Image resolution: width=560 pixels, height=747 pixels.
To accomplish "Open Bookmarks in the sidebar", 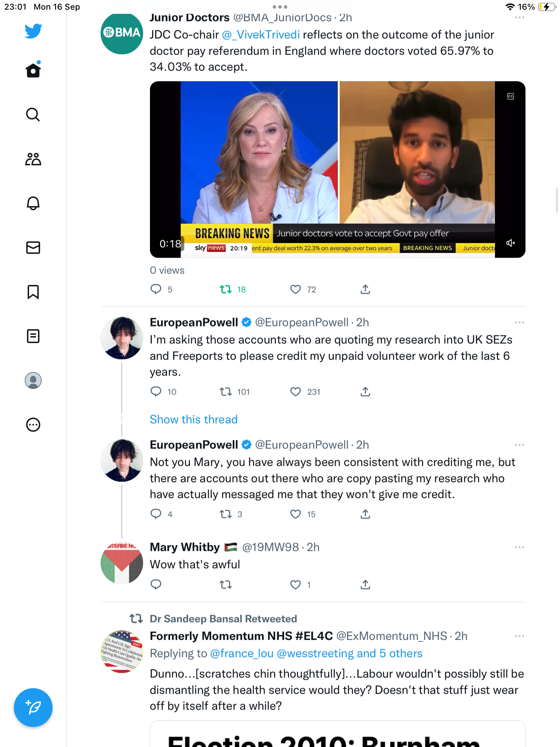I will click(x=33, y=292).
